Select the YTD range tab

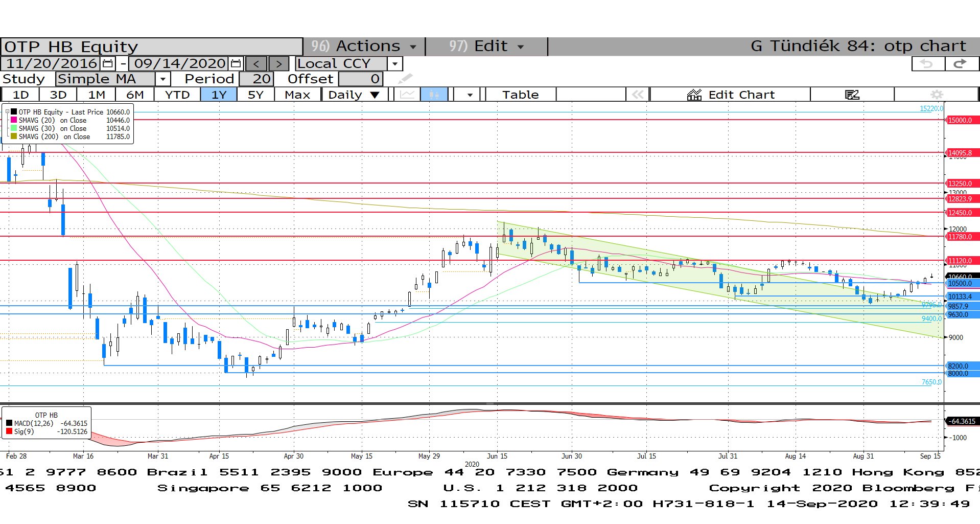tap(177, 95)
